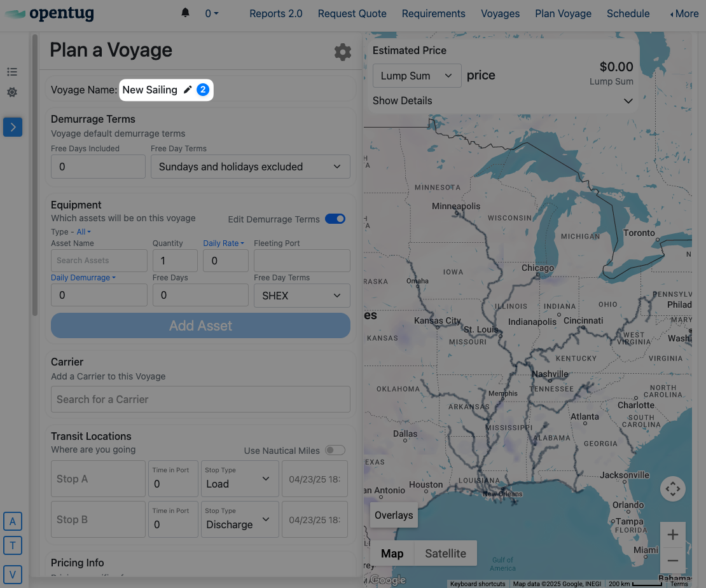Switch the map to Satellite view

tap(445, 554)
